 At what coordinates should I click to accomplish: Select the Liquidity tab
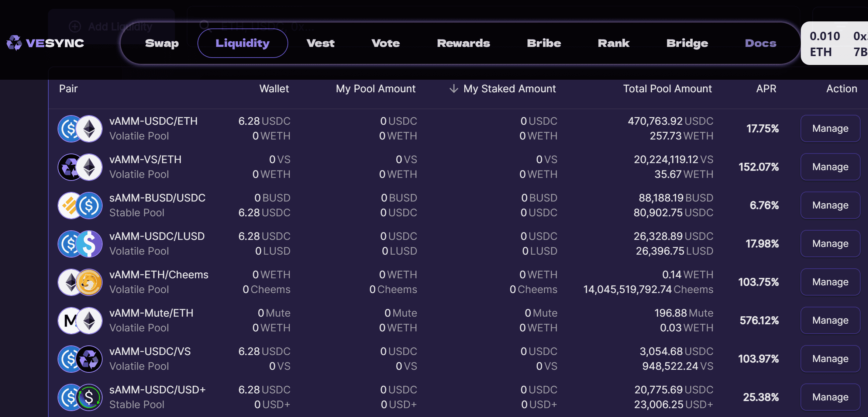pos(242,43)
